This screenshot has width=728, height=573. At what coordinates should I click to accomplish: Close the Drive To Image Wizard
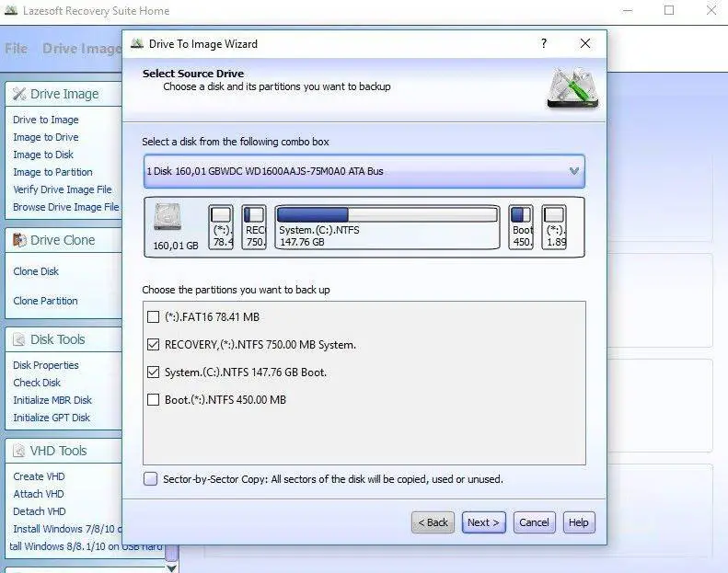585,43
